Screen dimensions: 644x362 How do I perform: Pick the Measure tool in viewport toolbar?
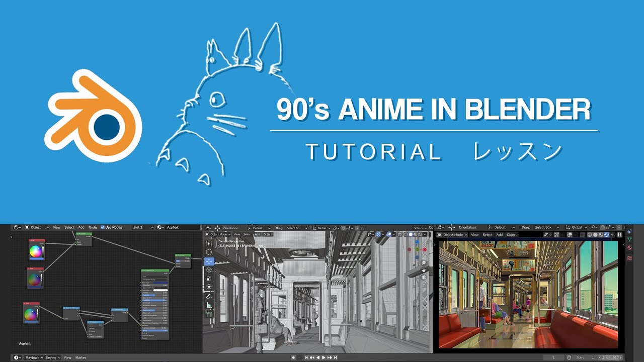pyautogui.click(x=209, y=305)
